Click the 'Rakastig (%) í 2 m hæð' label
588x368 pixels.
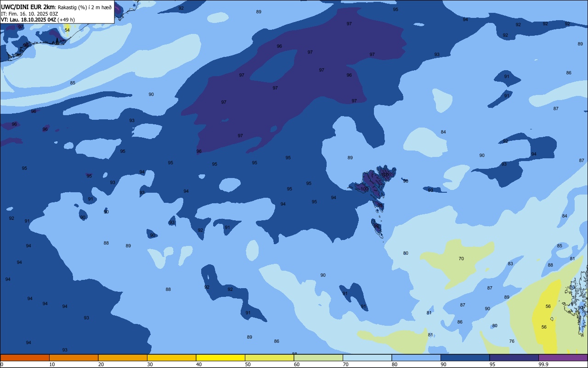[84, 7]
